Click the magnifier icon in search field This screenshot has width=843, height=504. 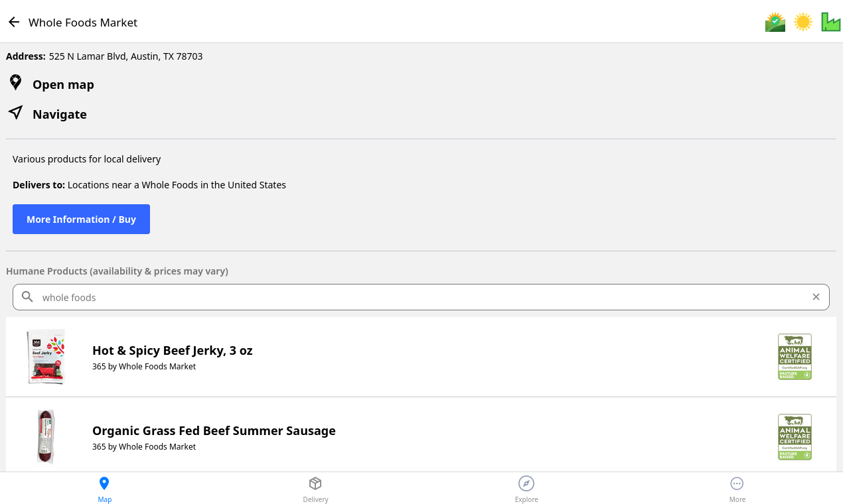click(x=27, y=296)
